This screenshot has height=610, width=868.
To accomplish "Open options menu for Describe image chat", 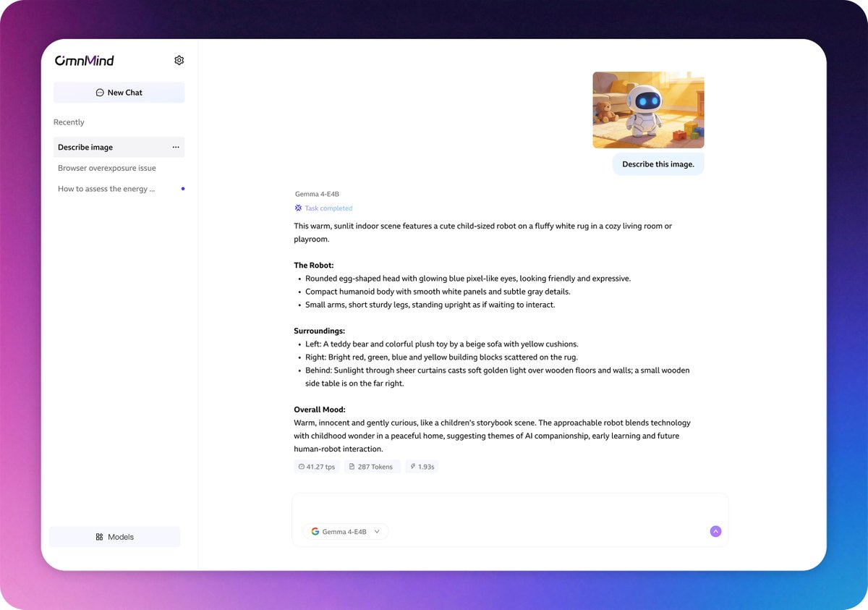I will pos(176,147).
